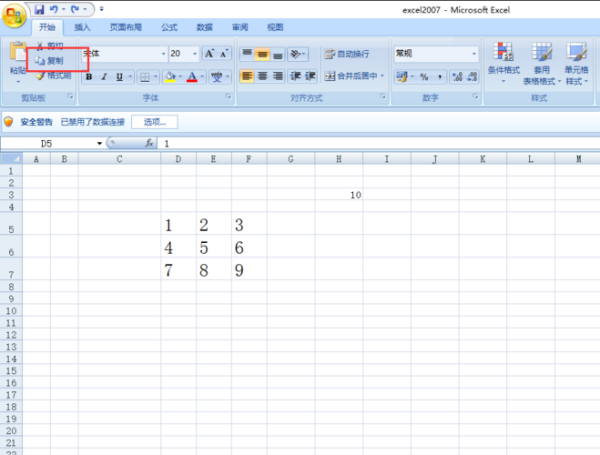This screenshot has height=455, width=600.
Task: Expand the underline style arrow
Action: point(130,77)
